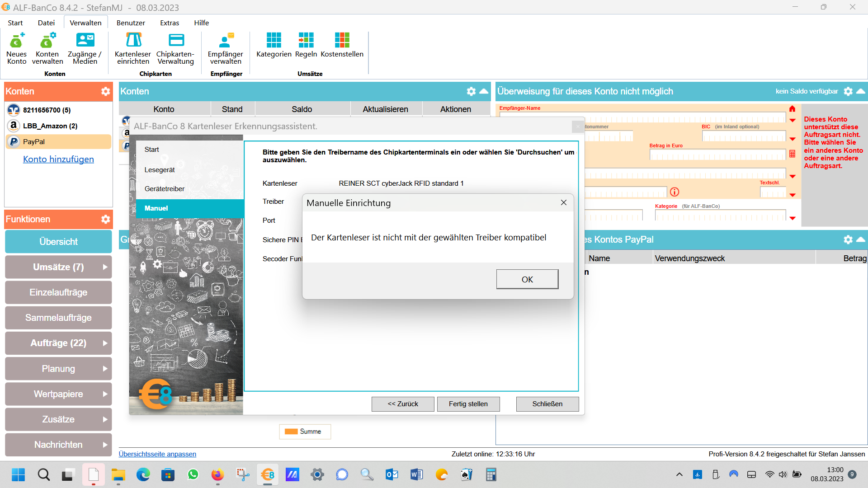The width and height of the screenshot is (868, 488).
Task: Click the orange Summe legend swatch
Action: 291,432
